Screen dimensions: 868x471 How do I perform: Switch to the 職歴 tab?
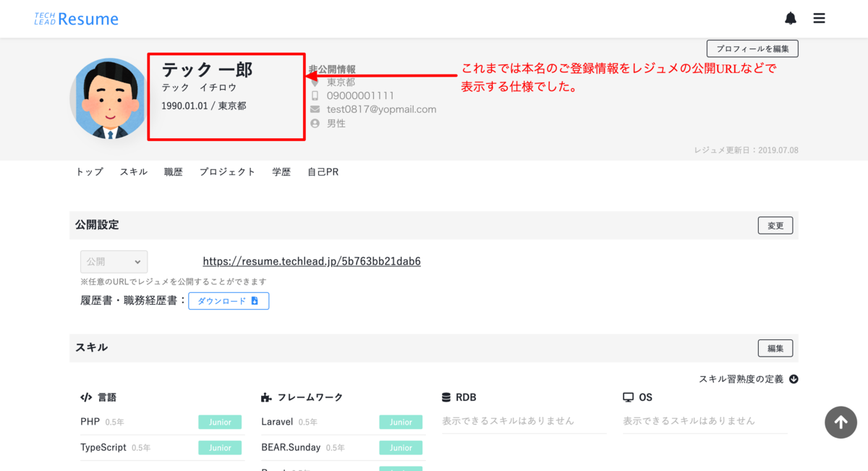(174, 172)
